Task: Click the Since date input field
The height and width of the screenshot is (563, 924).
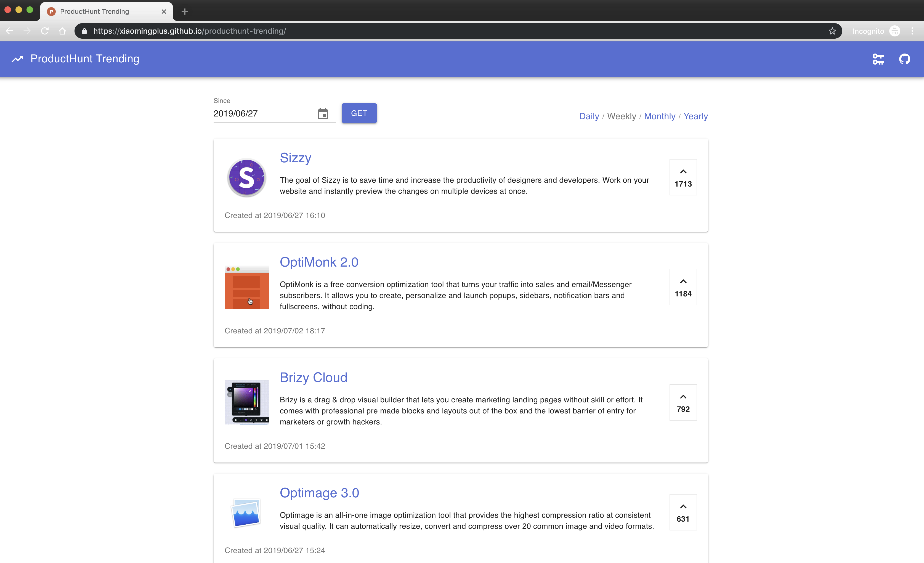Action: pos(262,114)
